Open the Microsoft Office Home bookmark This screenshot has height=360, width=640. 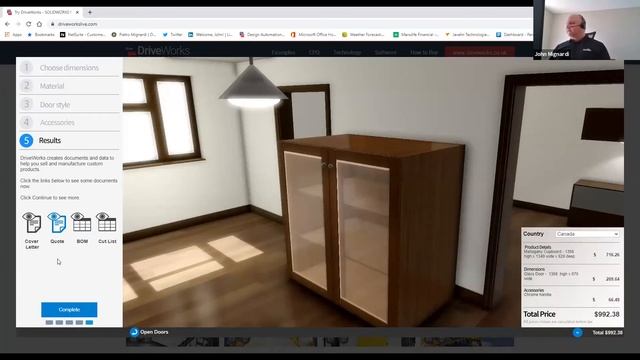pos(313,35)
